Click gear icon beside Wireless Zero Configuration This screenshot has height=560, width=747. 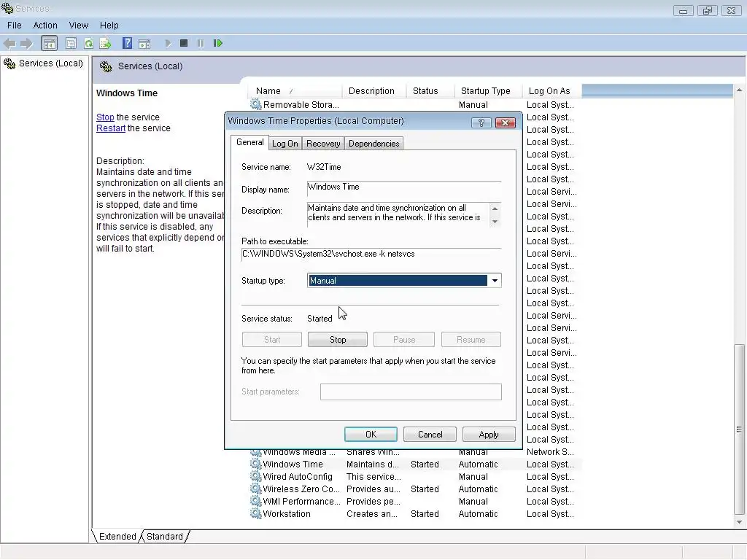point(256,489)
